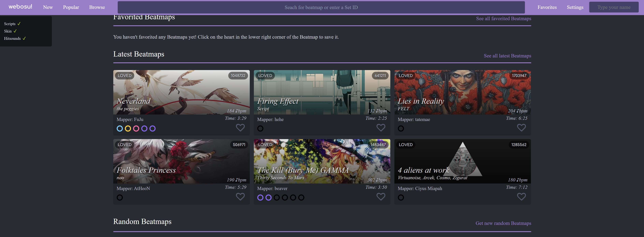The height and width of the screenshot is (237, 644).
Task: Go to the Browse page
Action: coord(97,7)
